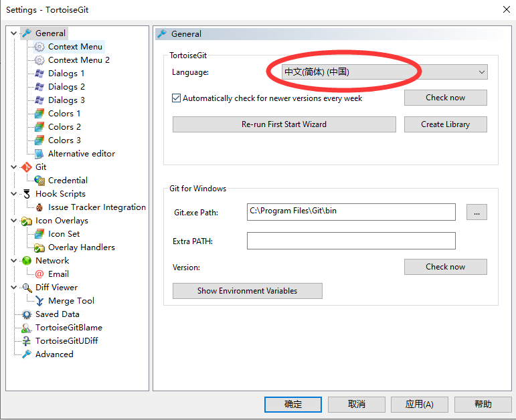Viewport: 516px width, 420px height.
Task: Click the TortoiseGitBlame person icon
Action: point(26,328)
